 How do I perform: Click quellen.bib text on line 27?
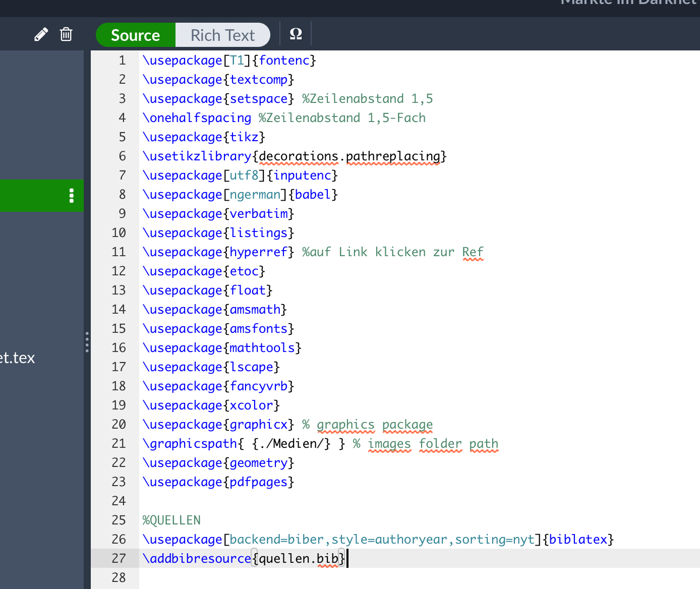[x=298, y=559]
